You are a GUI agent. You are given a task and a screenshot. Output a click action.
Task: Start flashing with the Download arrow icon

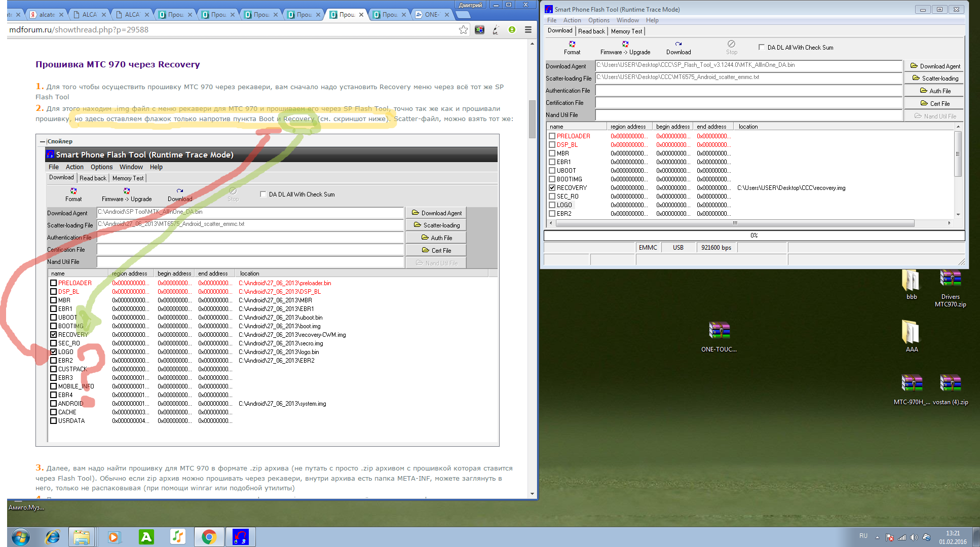click(678, 45)
